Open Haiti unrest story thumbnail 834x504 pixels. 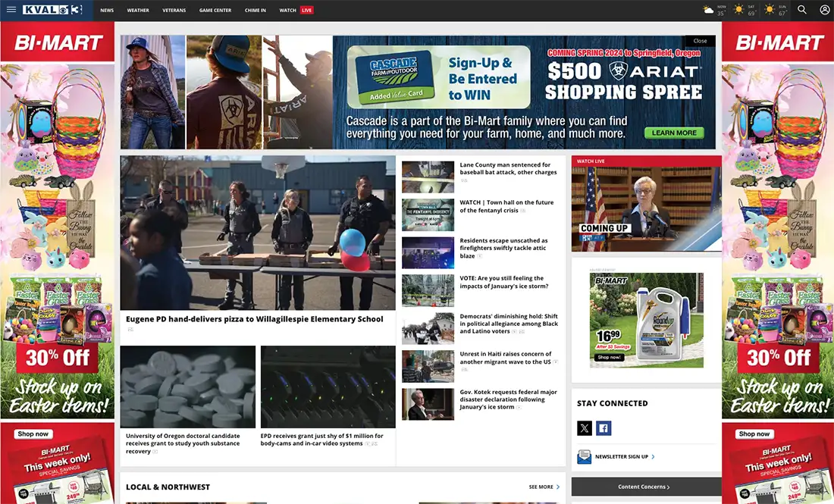tap(428, 366)
